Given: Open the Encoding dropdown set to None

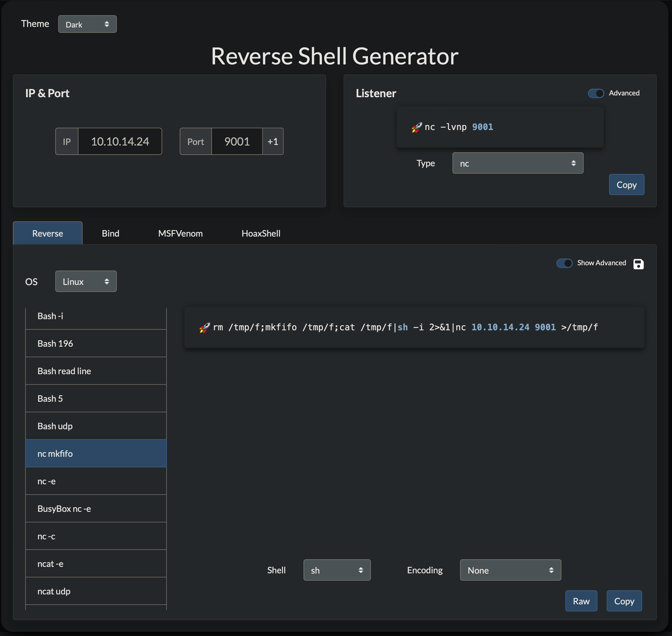Looking at the screenshot, I should 510,570.
